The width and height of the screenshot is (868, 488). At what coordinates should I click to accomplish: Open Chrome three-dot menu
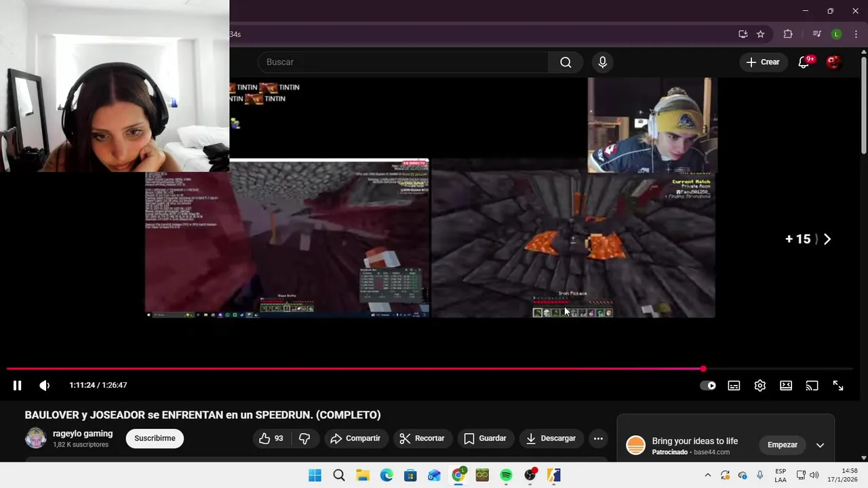pos(856,34)
